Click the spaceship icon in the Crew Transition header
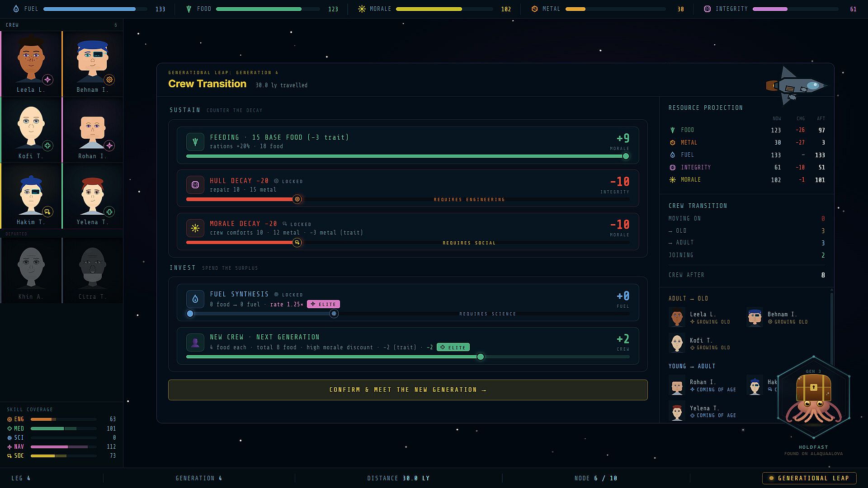 click(797, 85)
